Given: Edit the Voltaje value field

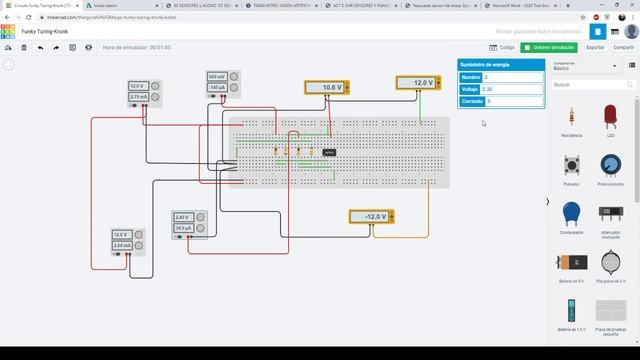Looking at the screenshot, I should coord(512,89).
